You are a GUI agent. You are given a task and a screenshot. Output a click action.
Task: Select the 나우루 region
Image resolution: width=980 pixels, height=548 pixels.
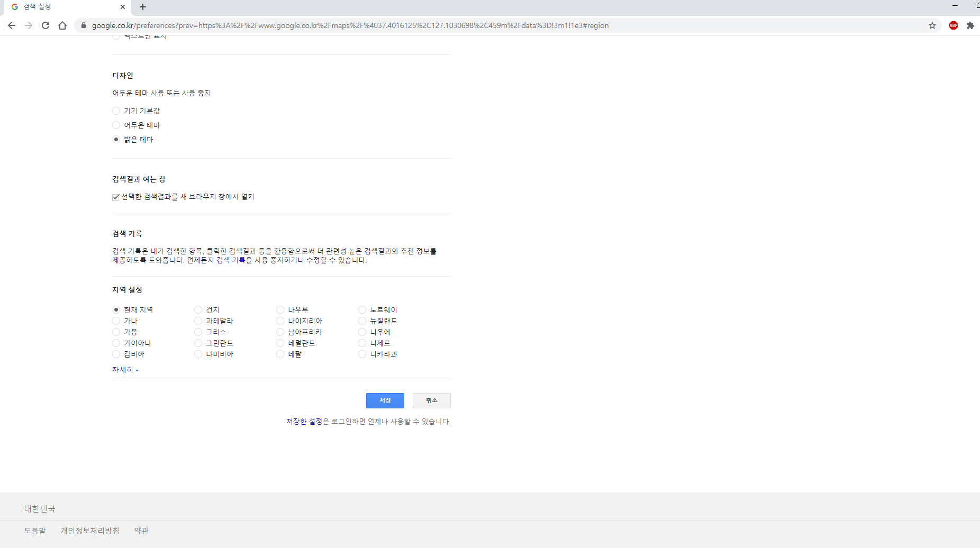point(280,310)
